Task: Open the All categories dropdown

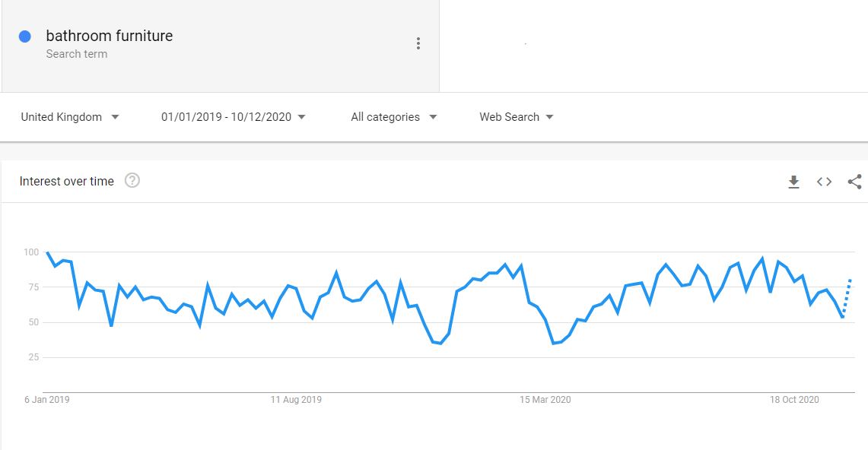Action: click(x=393, y=117)
